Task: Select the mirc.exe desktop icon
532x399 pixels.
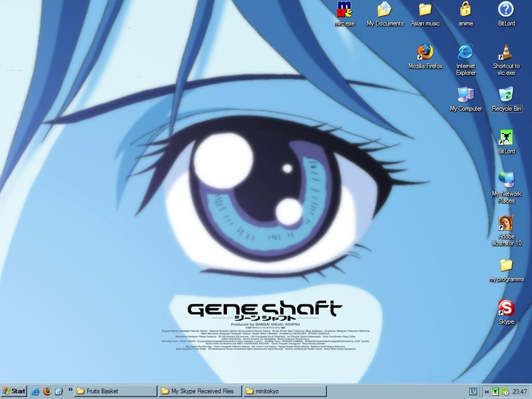Action: pos(344,14)
